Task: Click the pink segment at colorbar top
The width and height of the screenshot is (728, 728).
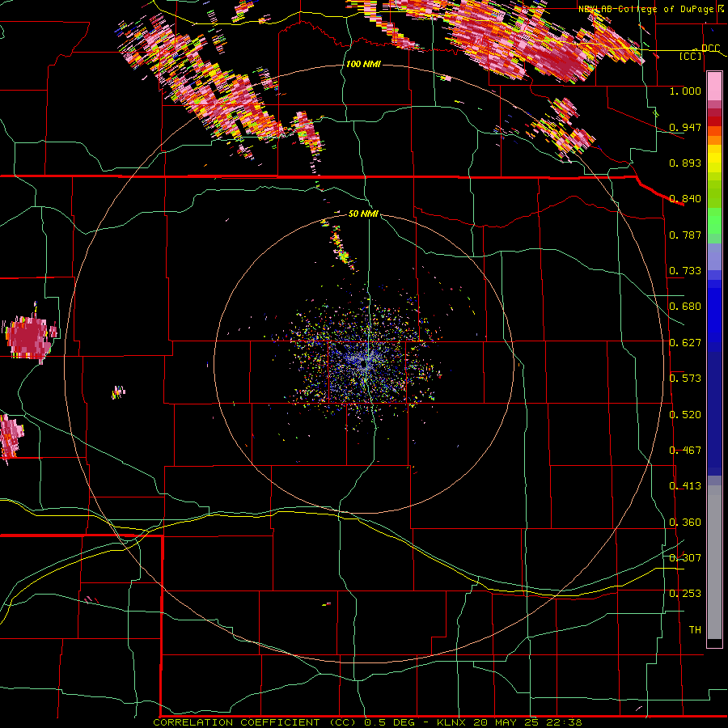Action: (714, 87)
